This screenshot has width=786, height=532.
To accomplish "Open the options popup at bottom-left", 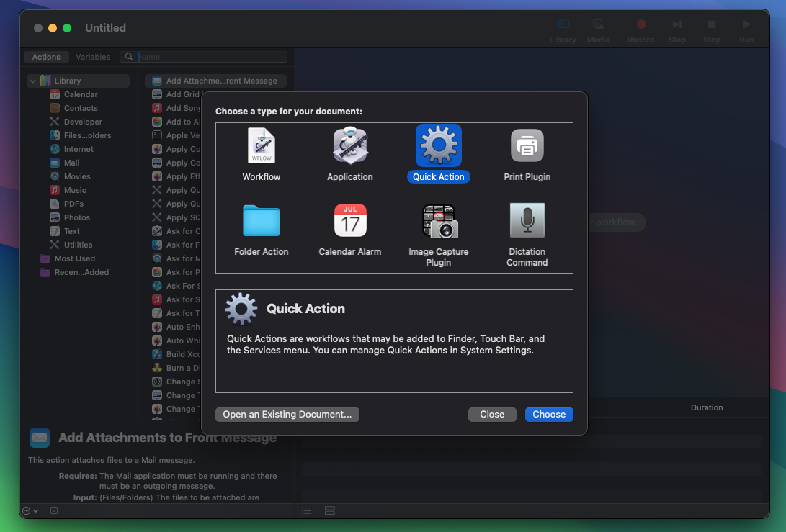I will coord(29,510).
